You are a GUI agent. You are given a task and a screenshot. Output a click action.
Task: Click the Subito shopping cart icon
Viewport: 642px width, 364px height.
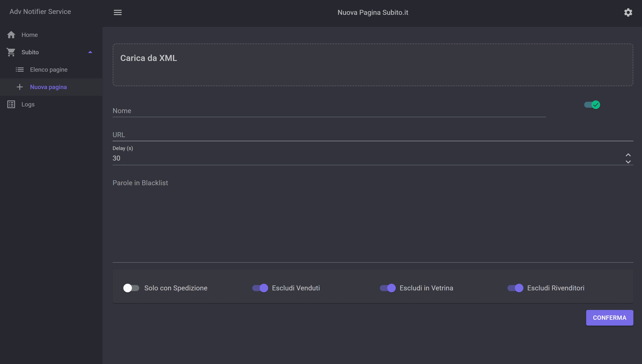click(x=11, y=52)
